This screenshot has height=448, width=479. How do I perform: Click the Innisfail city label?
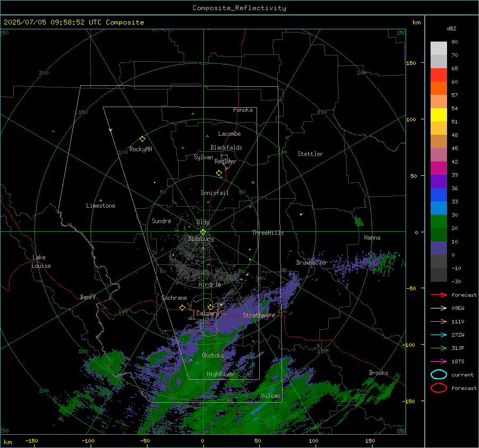214,193
